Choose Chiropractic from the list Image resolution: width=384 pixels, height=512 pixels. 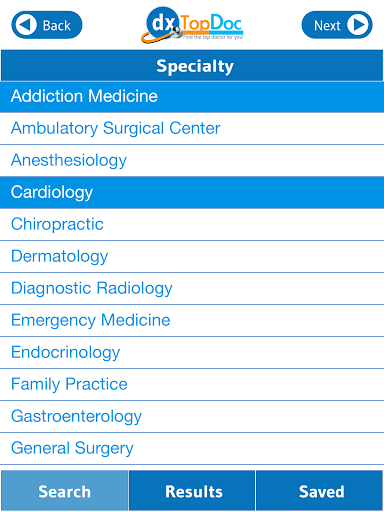point(192,224)
